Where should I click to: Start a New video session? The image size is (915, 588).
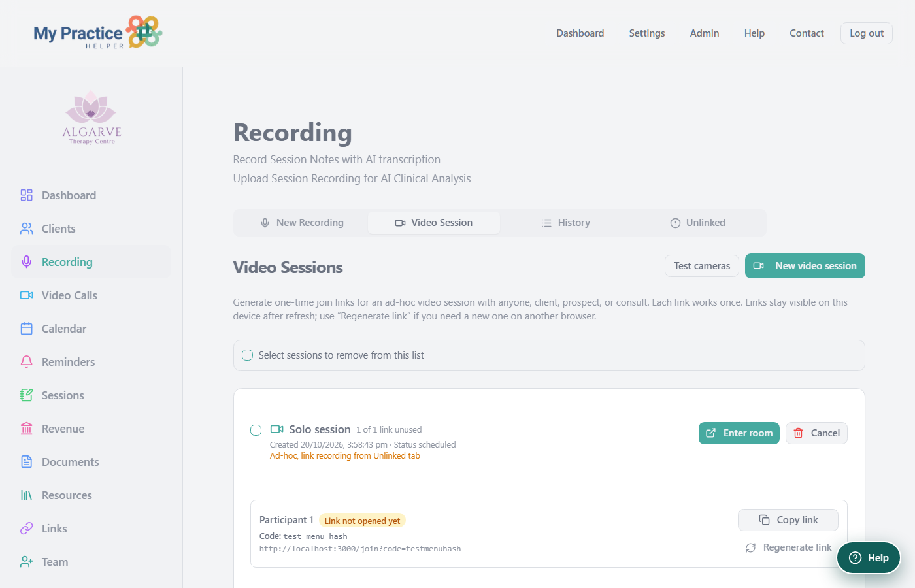(x=805, y=266)
